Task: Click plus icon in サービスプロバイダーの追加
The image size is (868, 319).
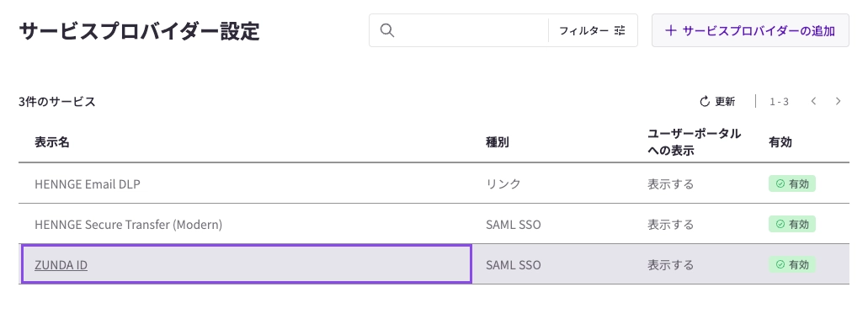Action: [x=670, y=30]
